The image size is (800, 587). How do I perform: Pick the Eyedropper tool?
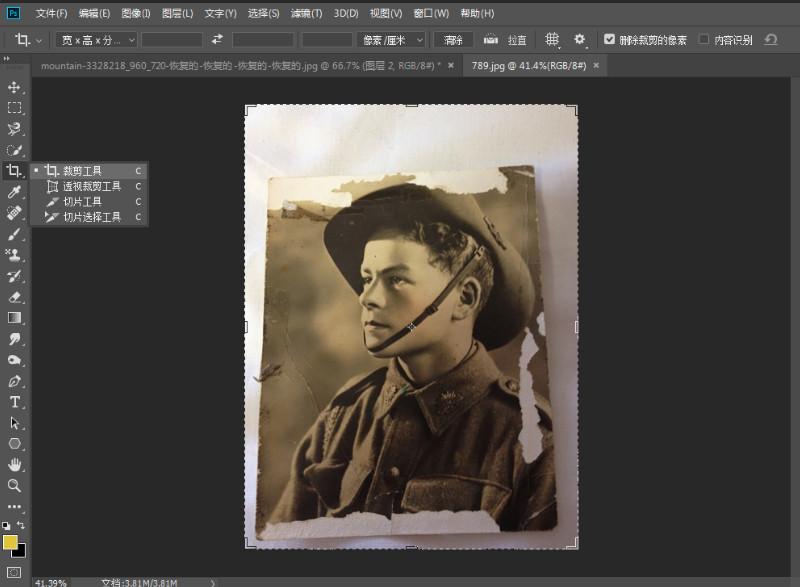pyautogui.click(x=15, y=191)
